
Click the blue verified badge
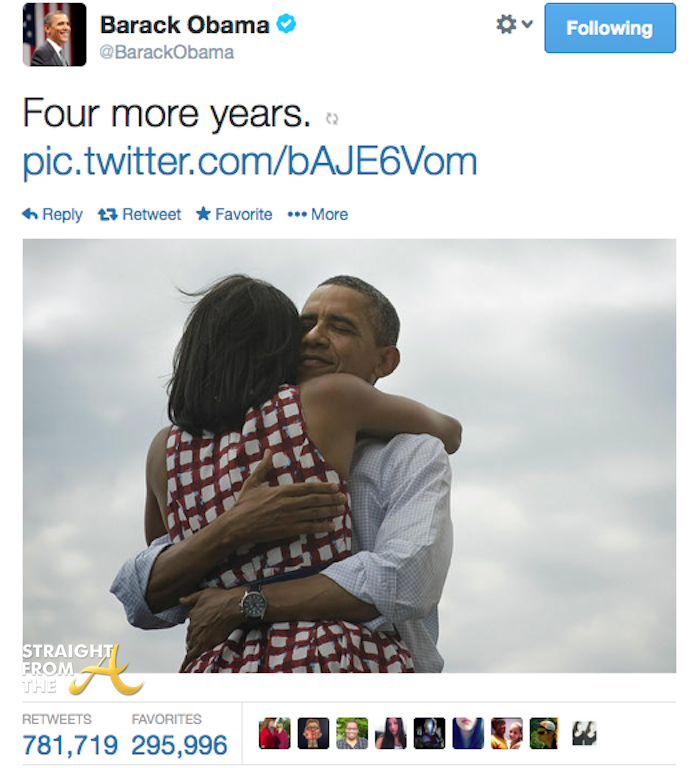point(286,24)
